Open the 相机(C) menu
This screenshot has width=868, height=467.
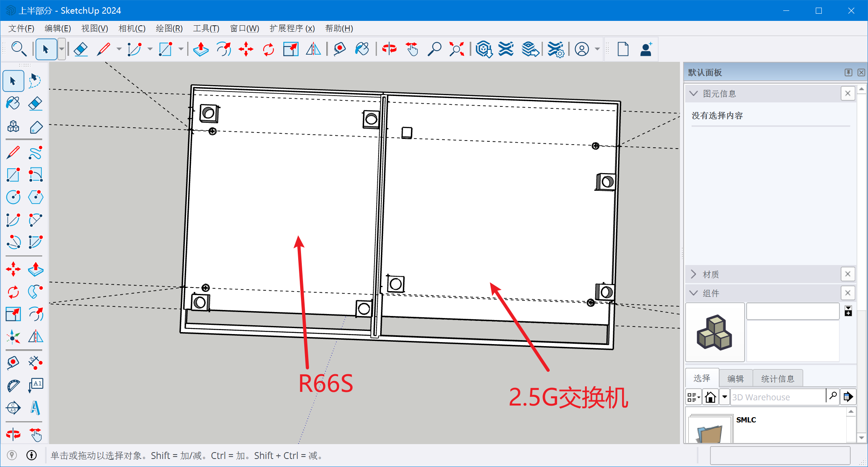coord(132,29)
